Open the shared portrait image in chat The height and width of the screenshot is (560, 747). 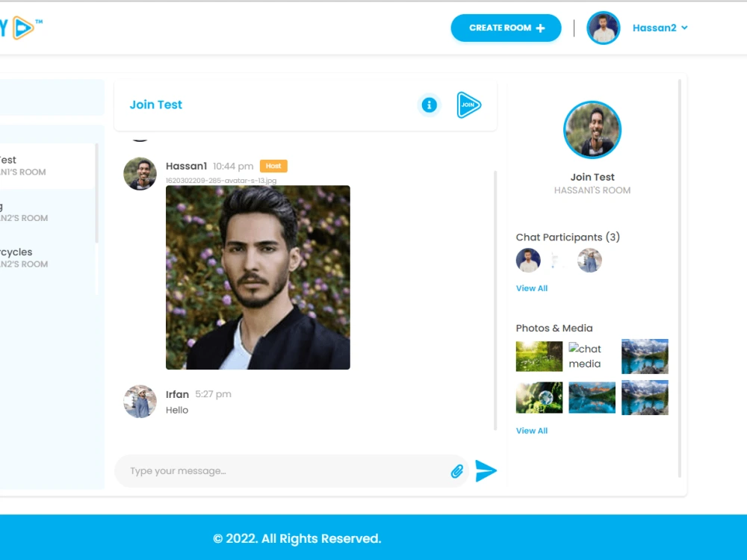click(258, 277)
